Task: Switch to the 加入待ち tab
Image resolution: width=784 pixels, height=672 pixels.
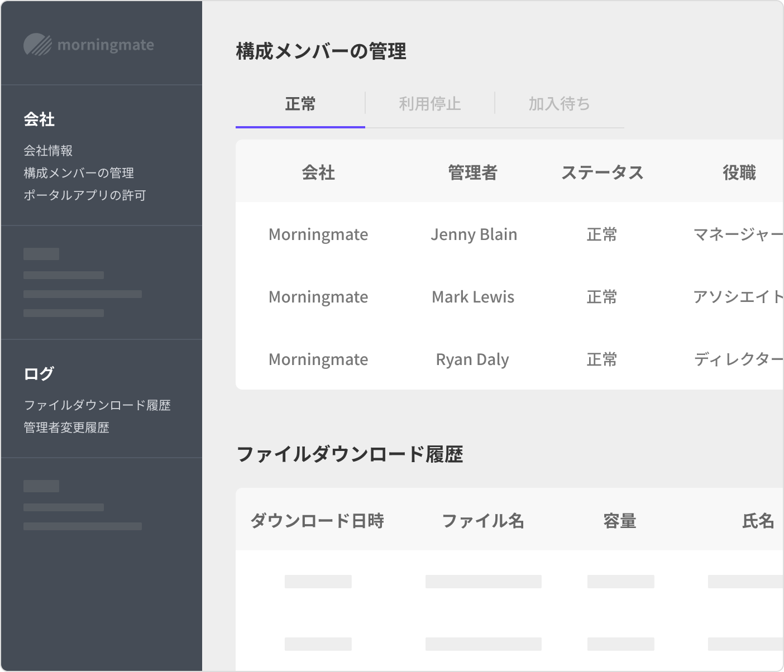Action: coord(559,104)
